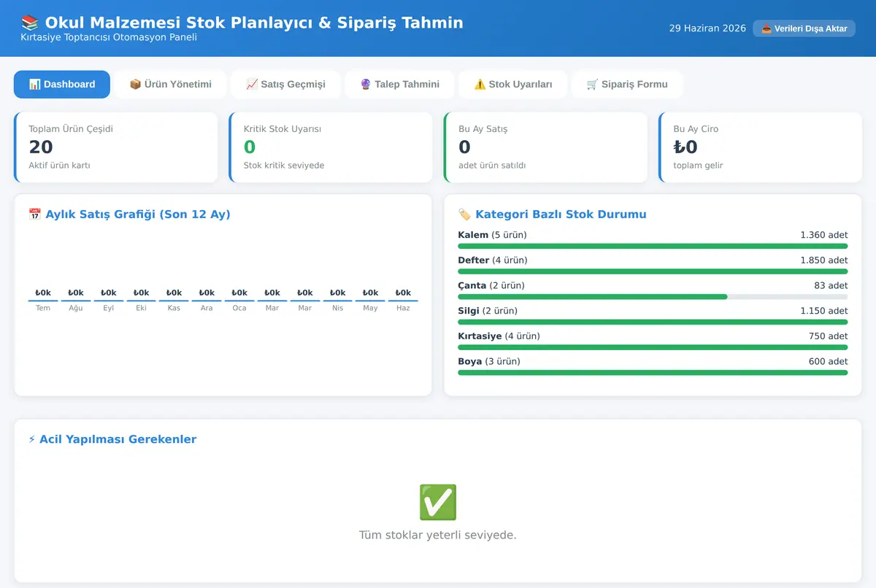
Task: Select the Toplam Ürün Çeşidi stat card
Action: [x=116, y=147]
